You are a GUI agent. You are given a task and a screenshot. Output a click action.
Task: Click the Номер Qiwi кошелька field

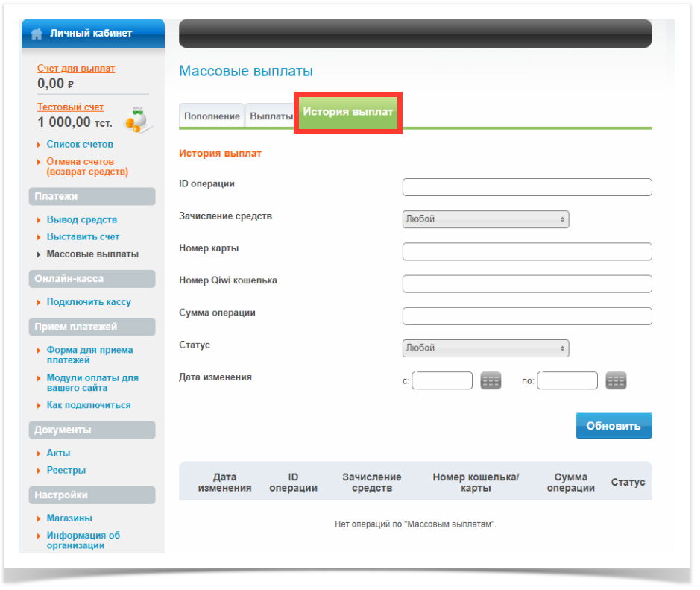coord(527,284)
